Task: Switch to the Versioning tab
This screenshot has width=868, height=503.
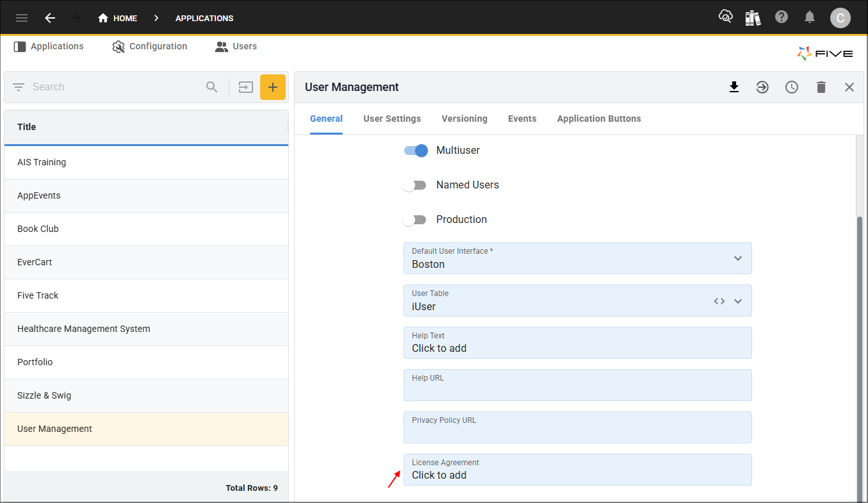Action: coord(464,119)
